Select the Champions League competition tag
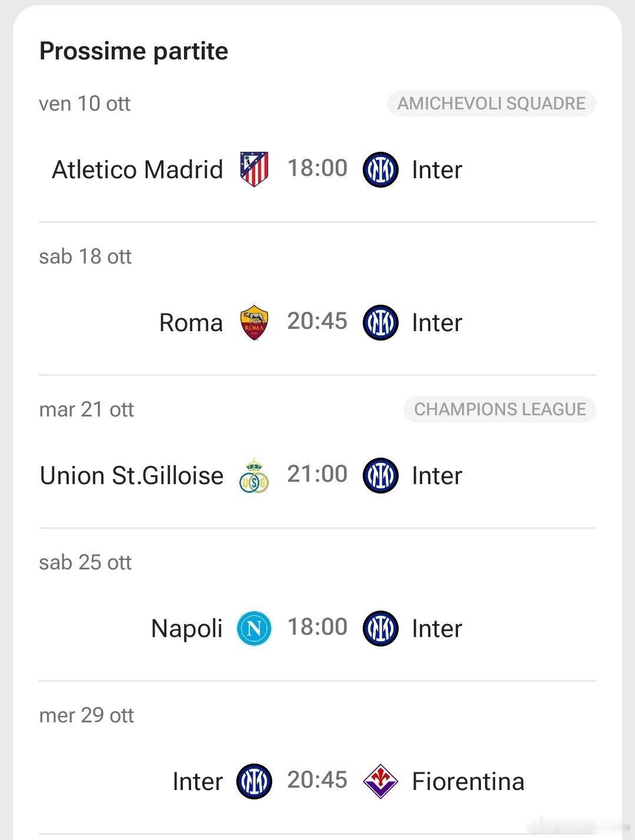 500,409
